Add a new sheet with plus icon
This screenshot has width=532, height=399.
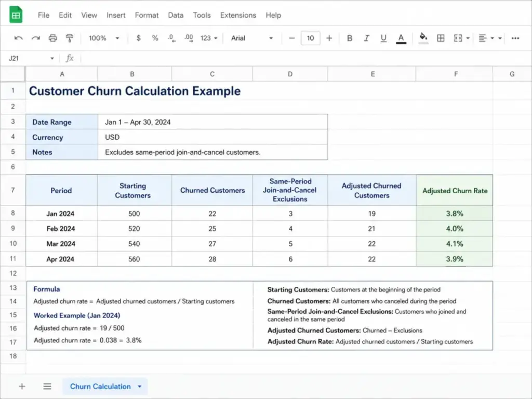(22, 386)
